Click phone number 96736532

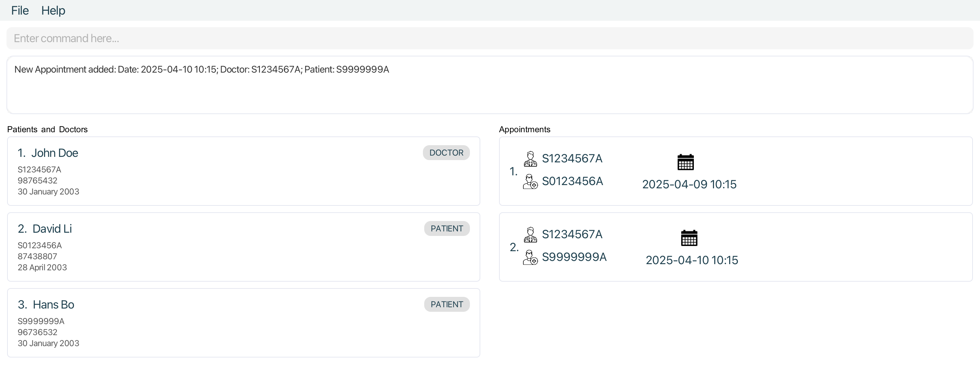coord(37,332)
